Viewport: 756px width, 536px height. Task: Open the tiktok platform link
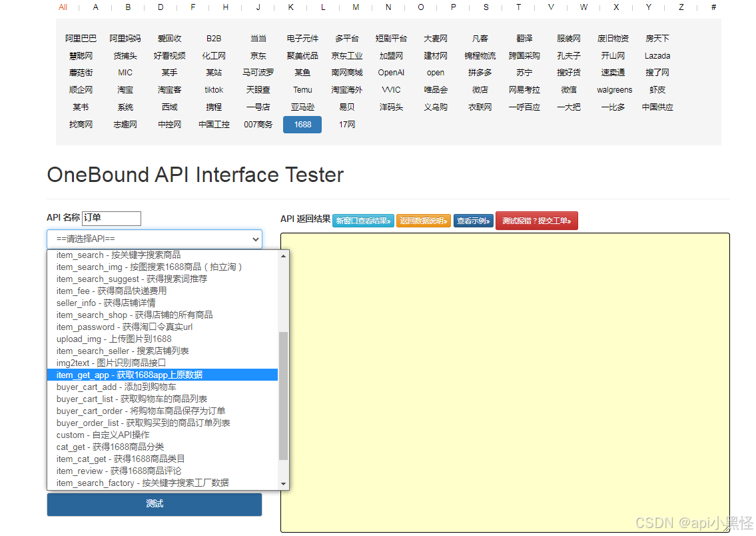pos(213,89)
